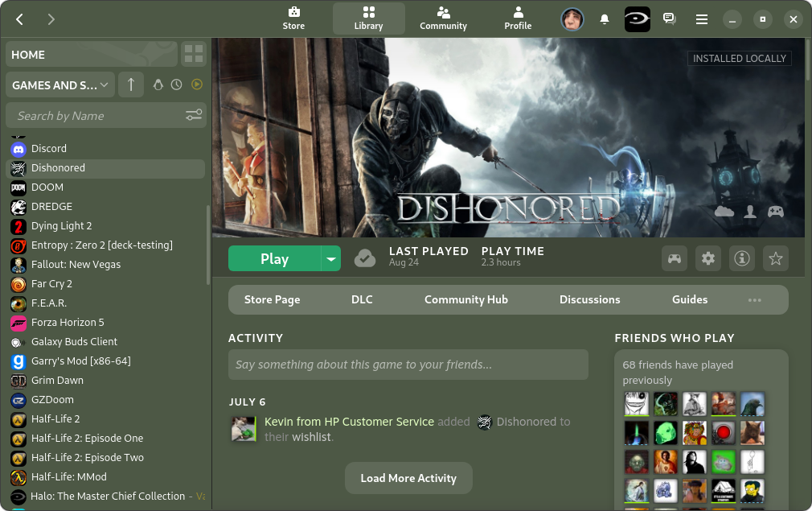Click Load More Activity button
The image size is (812, 511).
pyautogui.click(x=408, y=478)
